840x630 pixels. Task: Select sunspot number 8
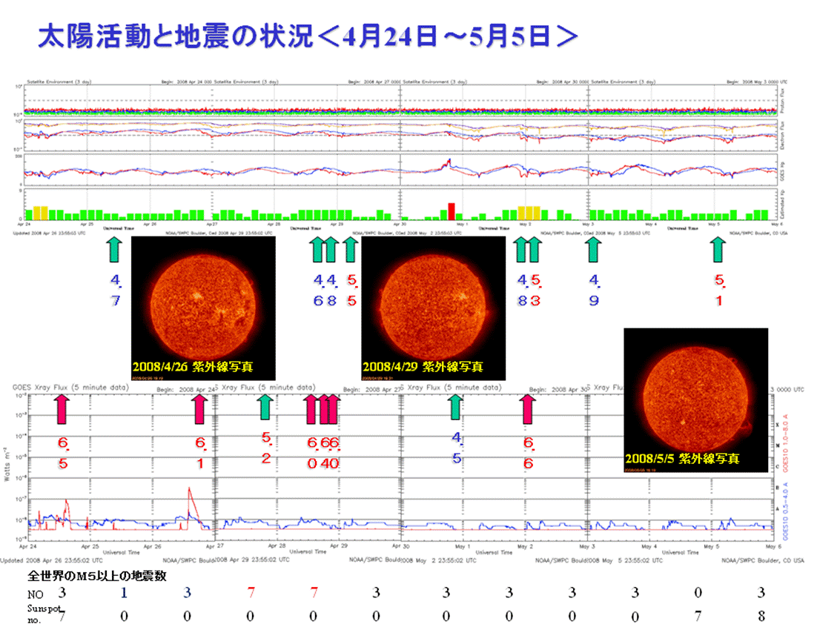761,616
